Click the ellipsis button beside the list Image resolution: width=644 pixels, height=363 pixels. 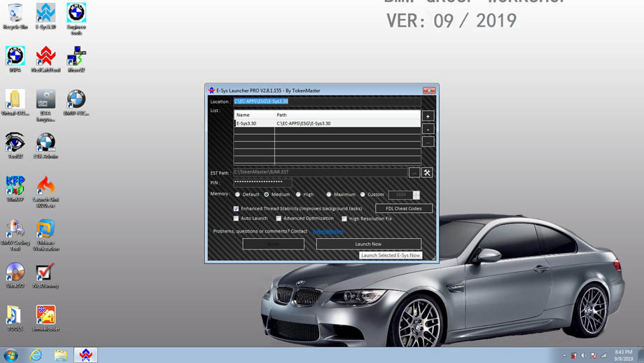[428, 142]
